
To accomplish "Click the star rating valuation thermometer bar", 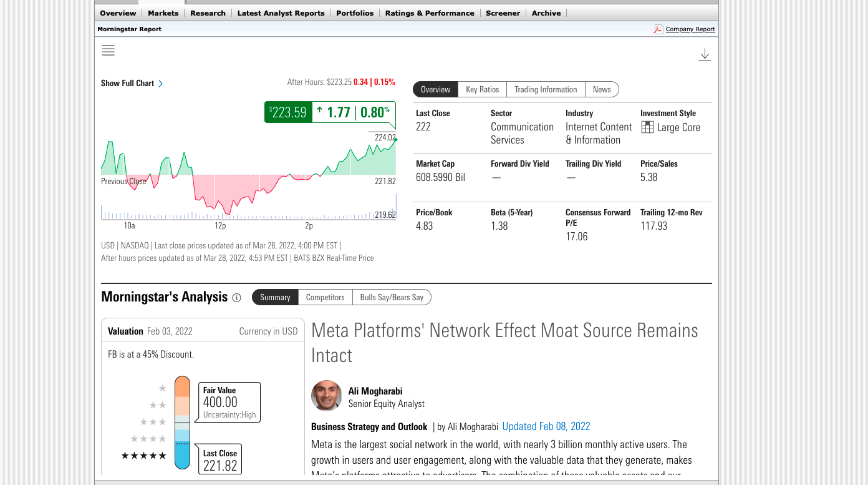I will pos(182,422).
